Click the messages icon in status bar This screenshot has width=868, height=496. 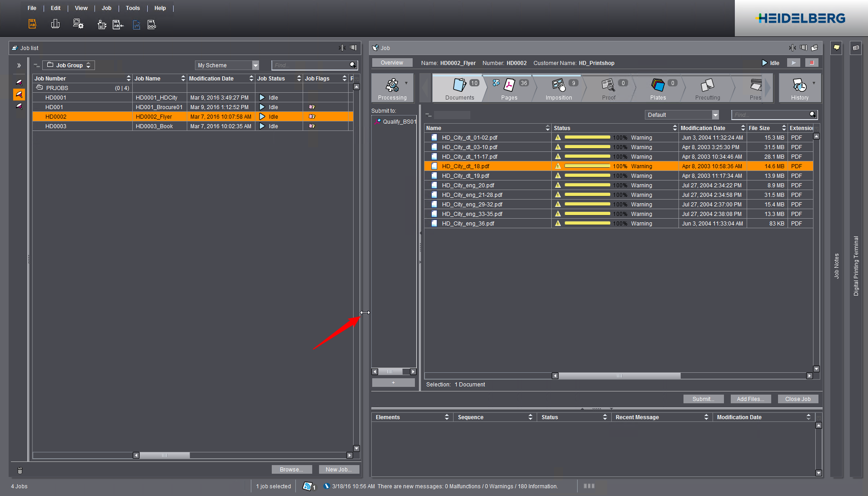click(x=308, y=486)
